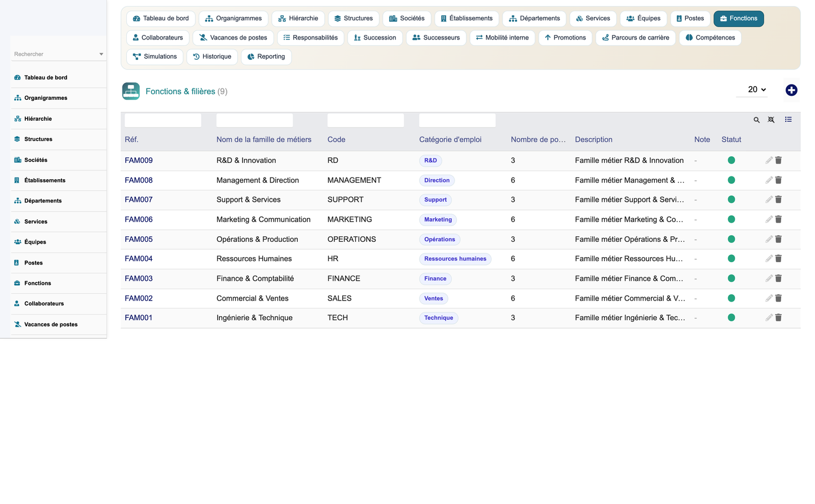Open Structures in the left sidebar
Viewport: 815px width, 504px height.
point(59,139)
